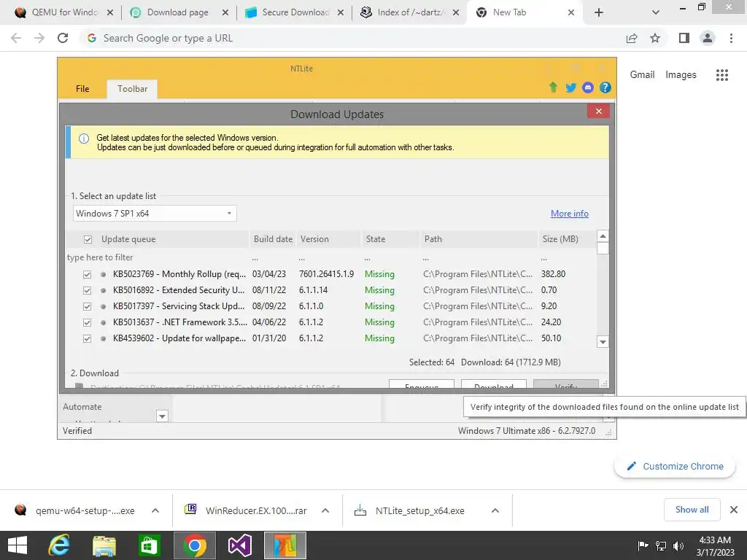Open Gmail link
The height and width of the screenshot is (560, 747).
tap(642, 75)
